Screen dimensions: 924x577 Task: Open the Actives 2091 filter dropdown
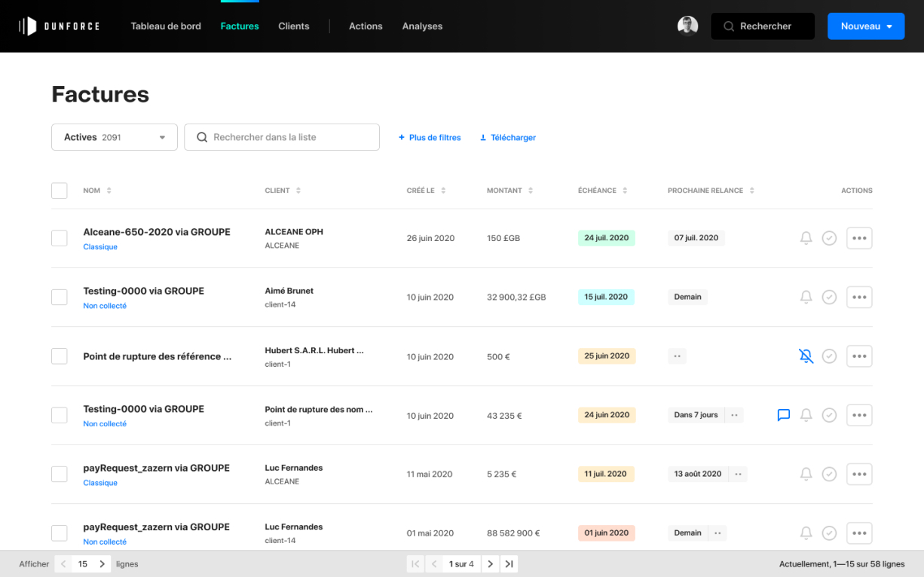tap(115, 137)
